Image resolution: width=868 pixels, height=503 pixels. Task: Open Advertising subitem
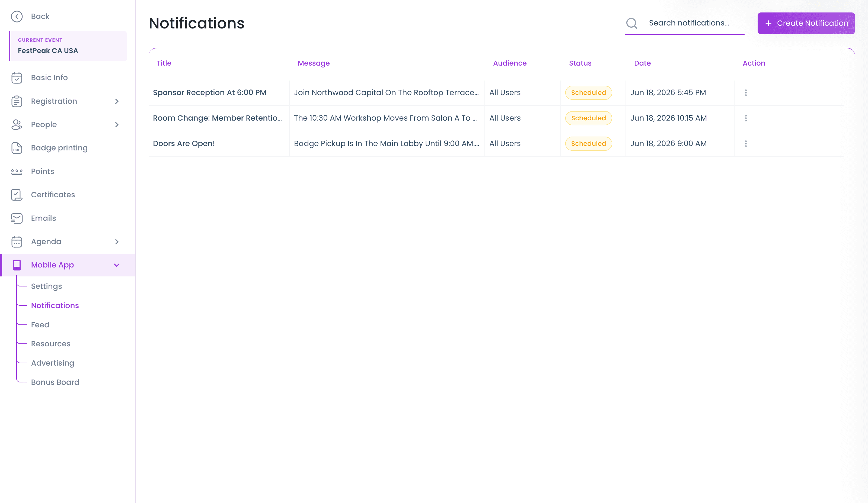click(x=52, y=363)
